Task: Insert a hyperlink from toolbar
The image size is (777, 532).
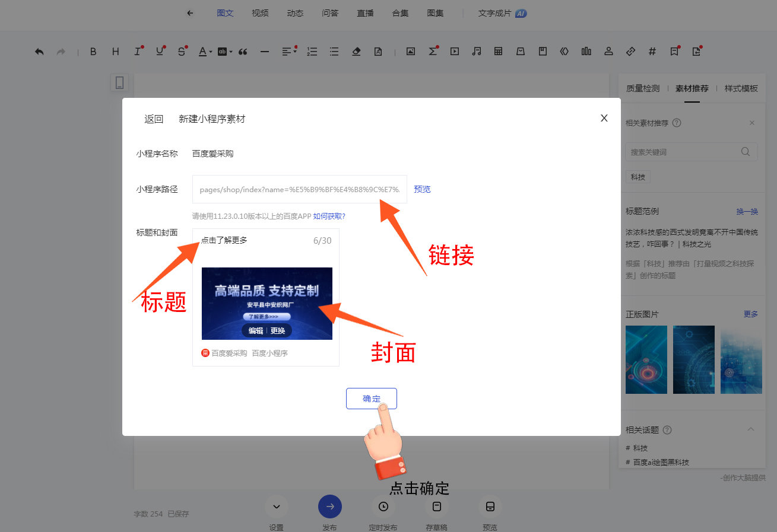Action: (631, 52)
